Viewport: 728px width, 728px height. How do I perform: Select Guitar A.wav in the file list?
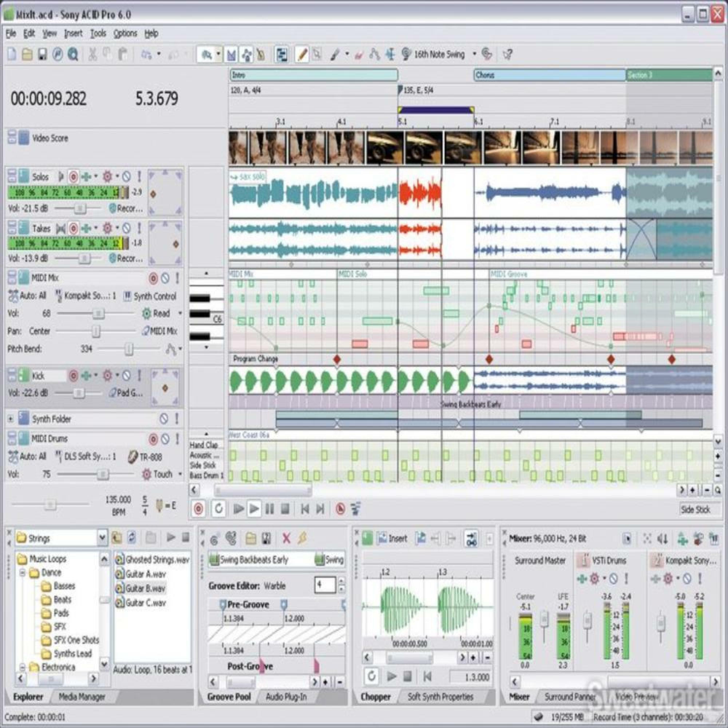click(x=145, y=574)
